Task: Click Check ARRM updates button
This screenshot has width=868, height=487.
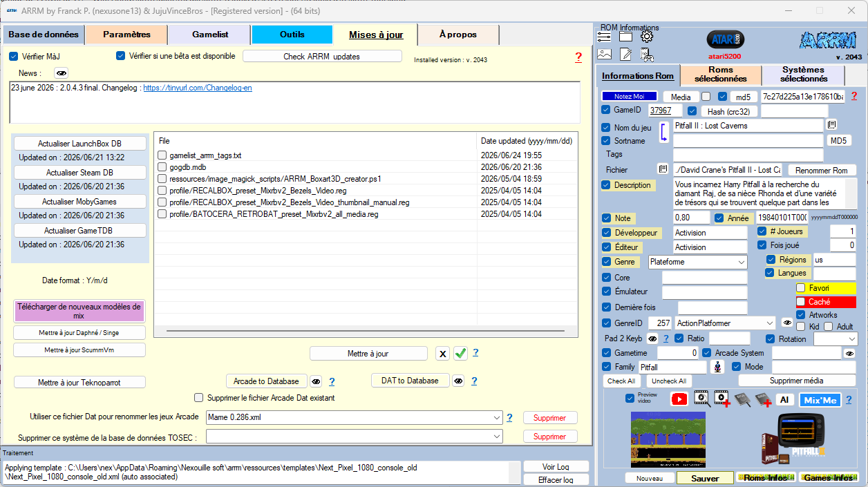Action: click(x=322, y=57)
